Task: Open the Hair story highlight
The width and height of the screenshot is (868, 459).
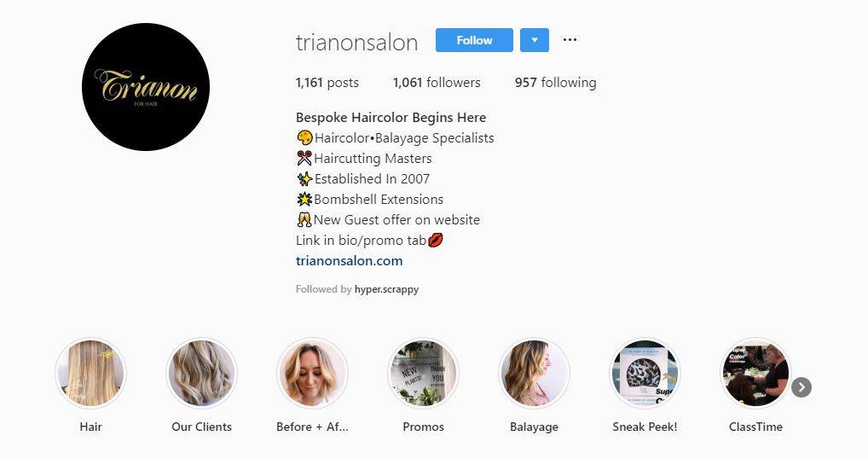Action: 90,373
